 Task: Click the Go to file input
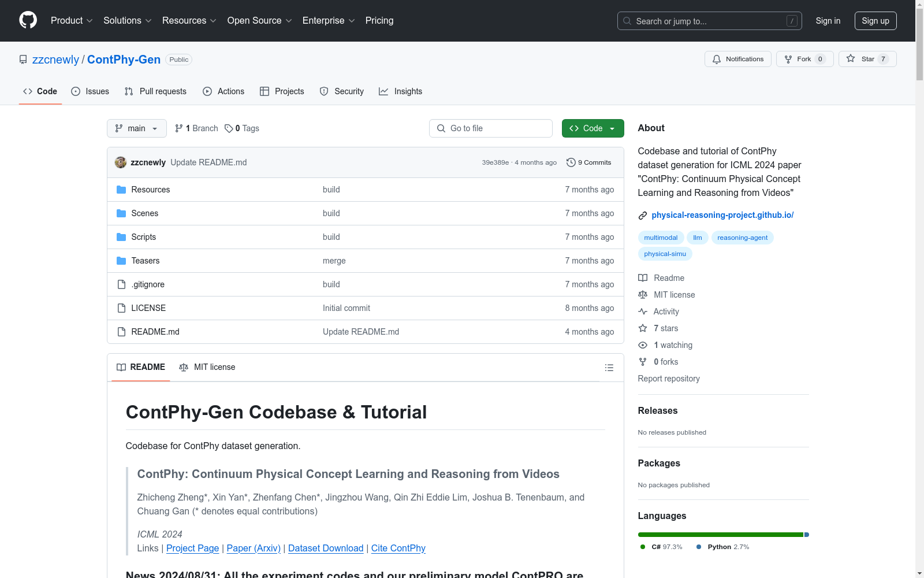click(491, 128)
